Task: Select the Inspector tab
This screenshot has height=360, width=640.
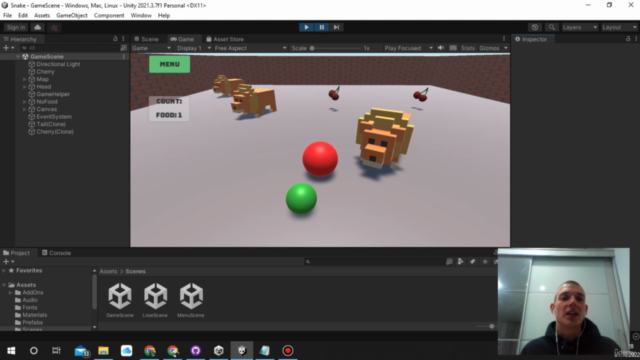Action: pyautogui.click(x=531, y=39)
